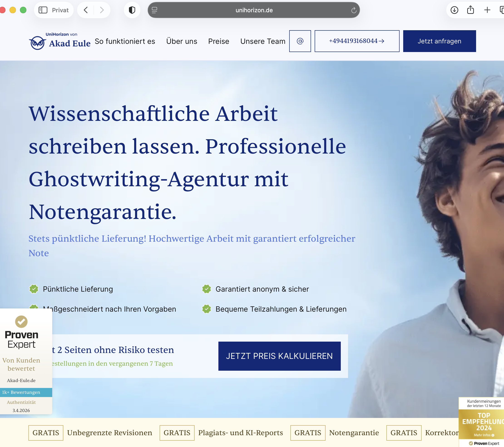Screen dimensions: 504x447
Task: Call the +4944193168044 phone button
Action: pyautogui.click(x=357, y=41)
